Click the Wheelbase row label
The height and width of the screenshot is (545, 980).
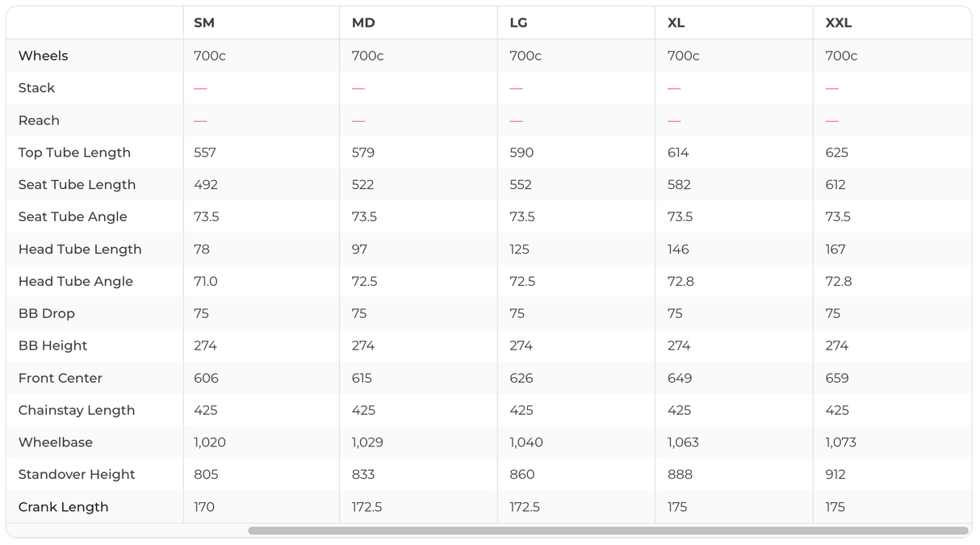tap(56, 442)
